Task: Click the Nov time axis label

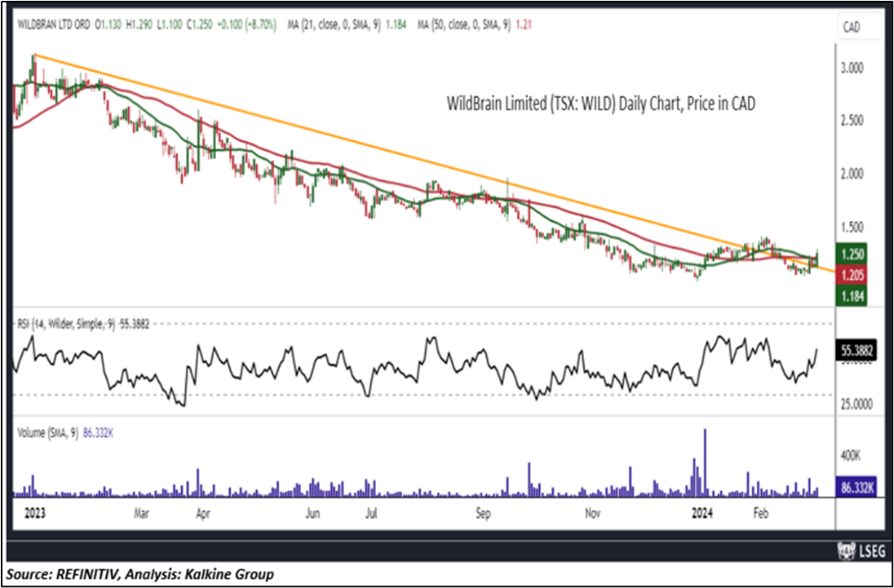Action: click(593, 513)
